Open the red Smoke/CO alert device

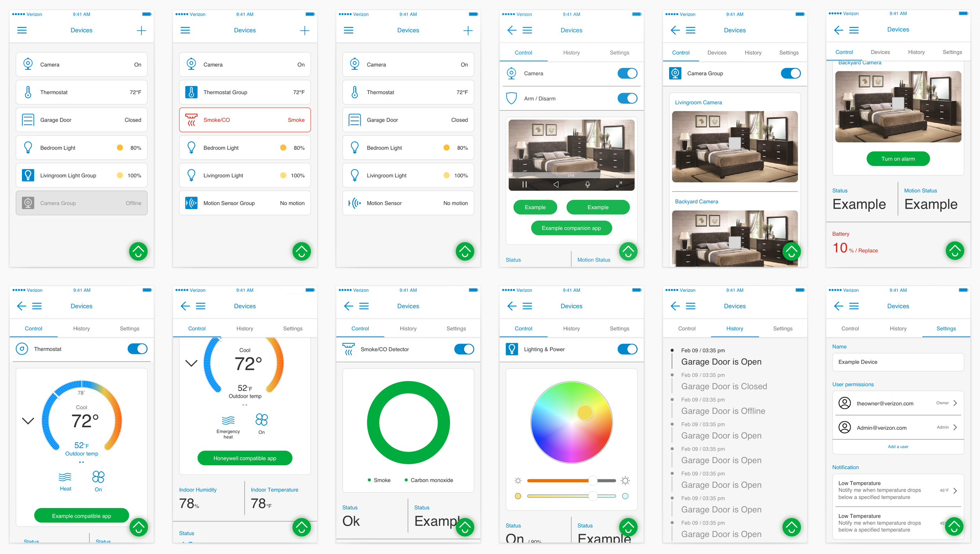pyautogui.click(x=245, y=120)
